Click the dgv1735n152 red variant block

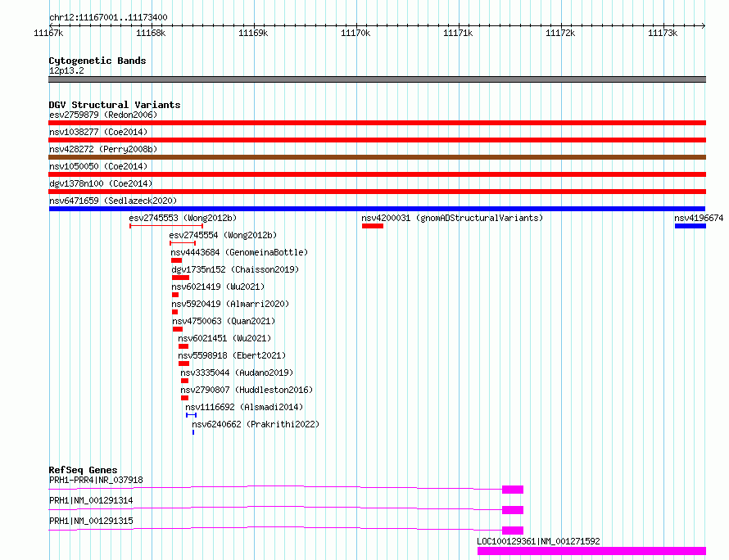tap(180, 278)
